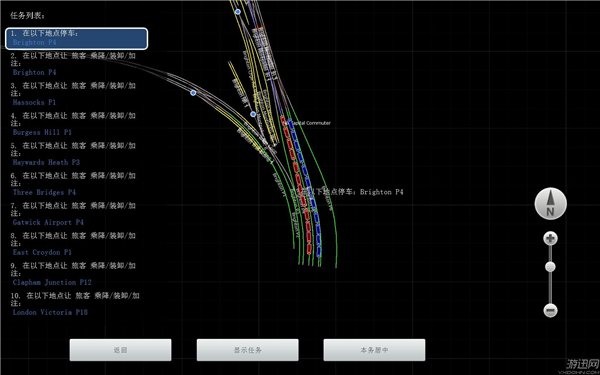Select task 6 Three Bridges P4
This screenshot has height=375, width=600.
coord(73,184)
